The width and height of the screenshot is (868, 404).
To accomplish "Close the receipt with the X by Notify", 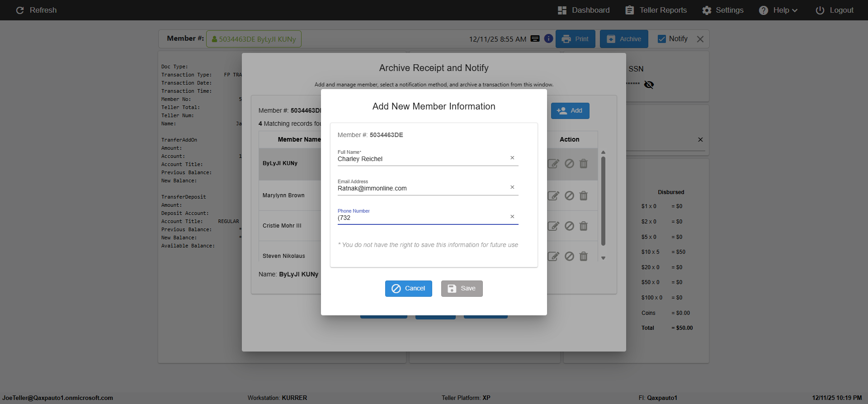I will (x=700, y=39).
